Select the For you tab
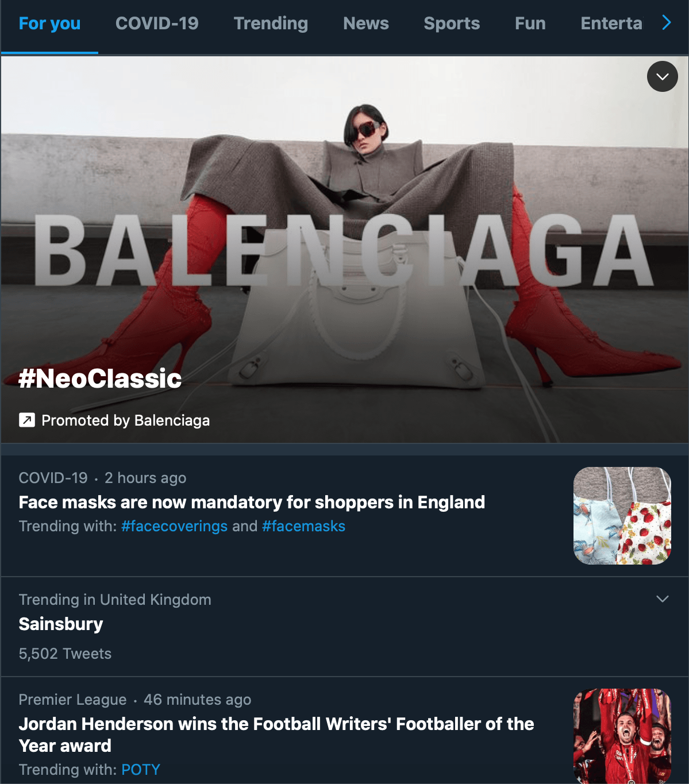Screen dimensions: 689x784 pos(49,24)
